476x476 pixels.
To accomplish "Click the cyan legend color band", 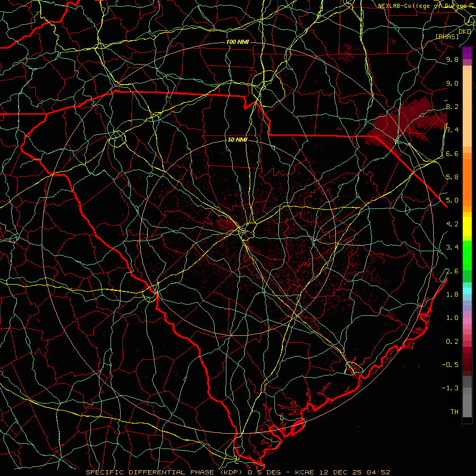I will [x=467, y=290].
